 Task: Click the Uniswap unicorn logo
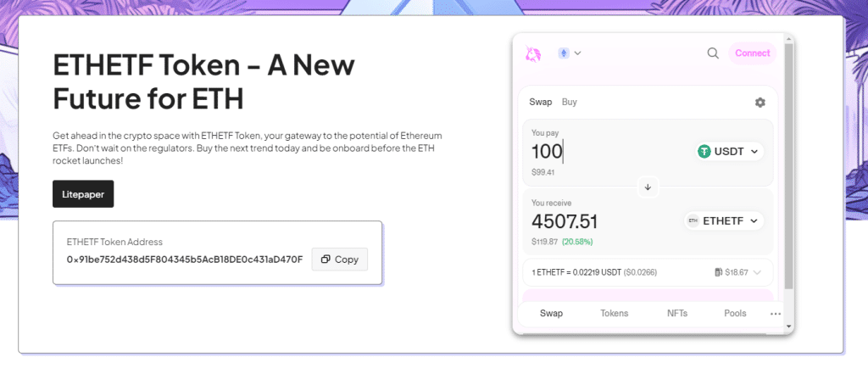pyautogui.click(x=533, y=53)
